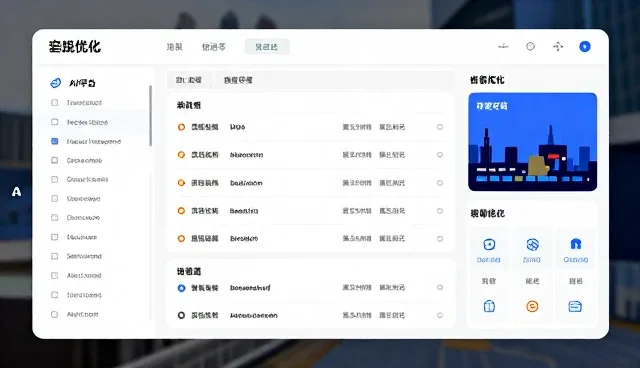
Task: Uncheck the blue checked sidebar checkbox
Action: 54,141
